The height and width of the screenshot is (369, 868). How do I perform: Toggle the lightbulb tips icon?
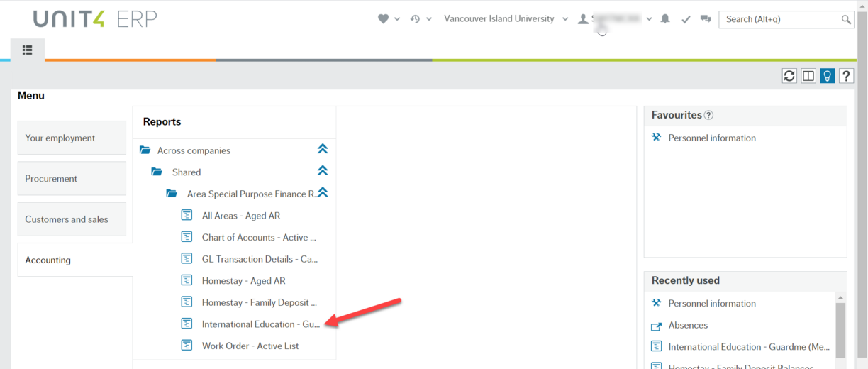pos(828,76)
